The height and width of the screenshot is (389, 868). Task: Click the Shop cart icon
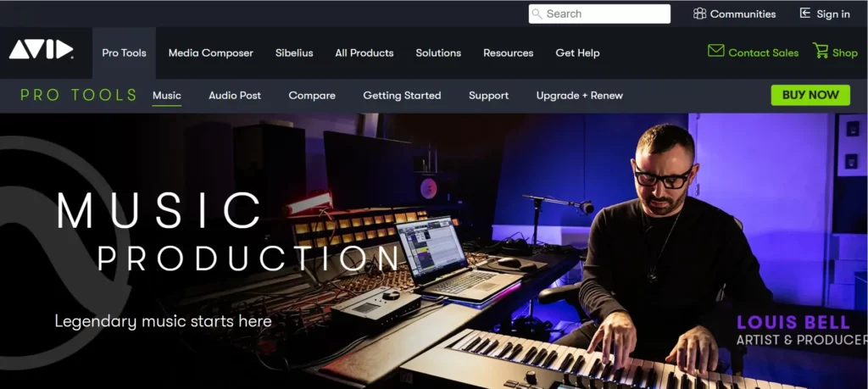pyautogui.click(x=821, y=50)
